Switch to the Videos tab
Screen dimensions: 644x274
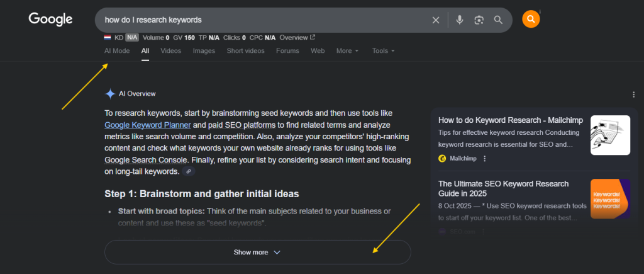[170, 50]
